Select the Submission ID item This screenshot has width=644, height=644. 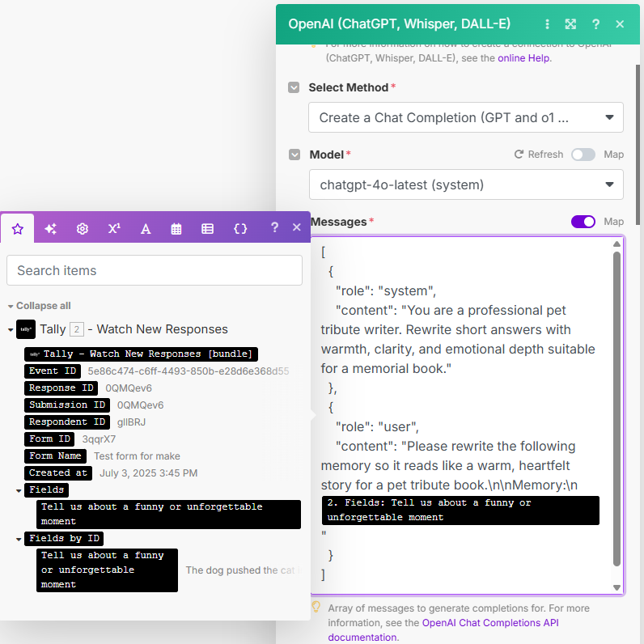pos(67,405)
